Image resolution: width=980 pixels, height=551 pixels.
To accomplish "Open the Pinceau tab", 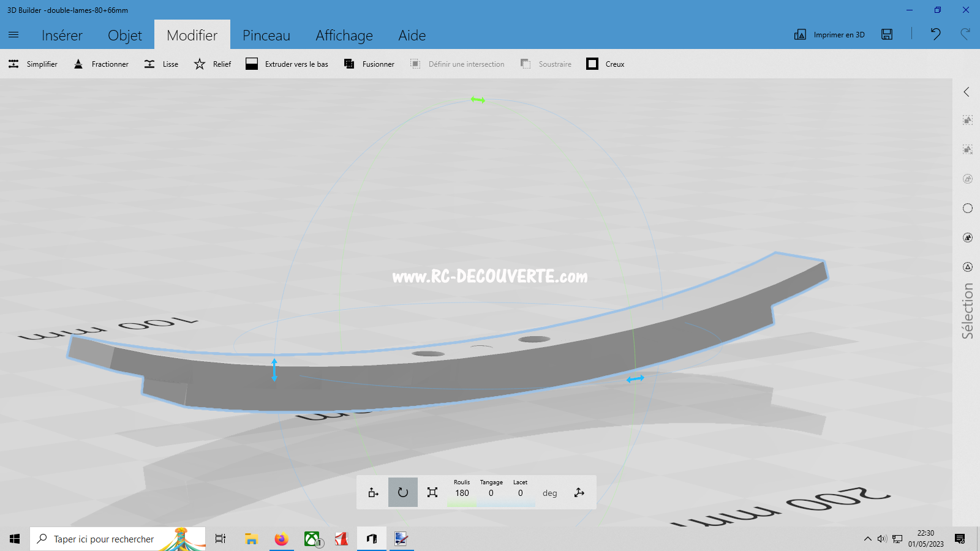I will pyautogui.click(x=266, y=36).
